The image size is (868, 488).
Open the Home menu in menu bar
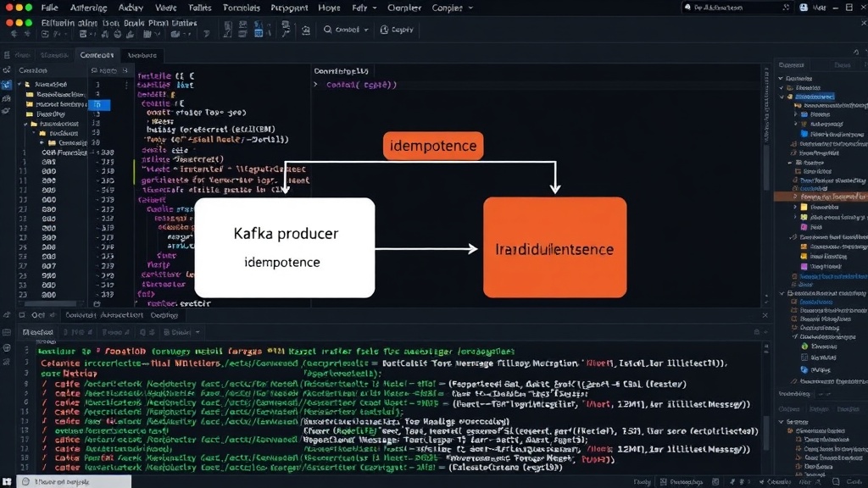pos(329,8)
